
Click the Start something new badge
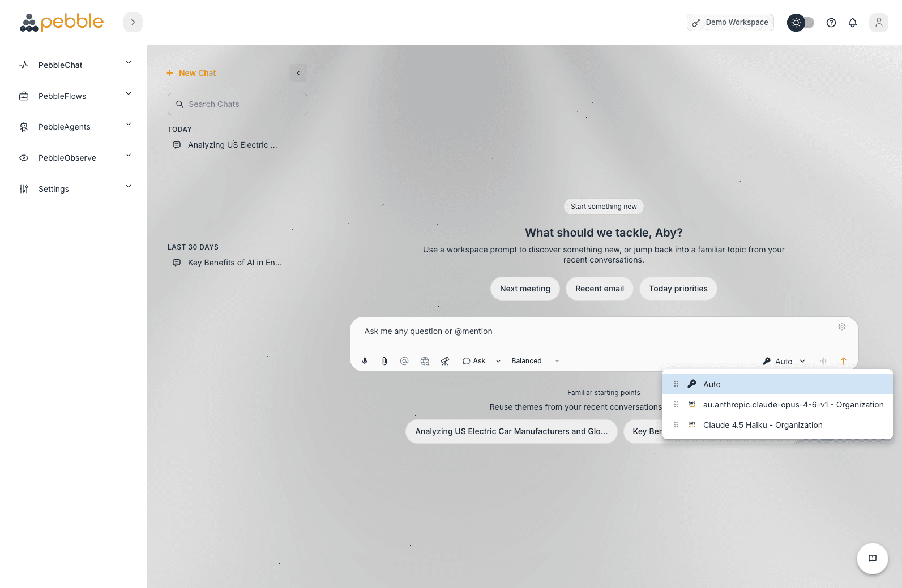click(x=604, y=207)
